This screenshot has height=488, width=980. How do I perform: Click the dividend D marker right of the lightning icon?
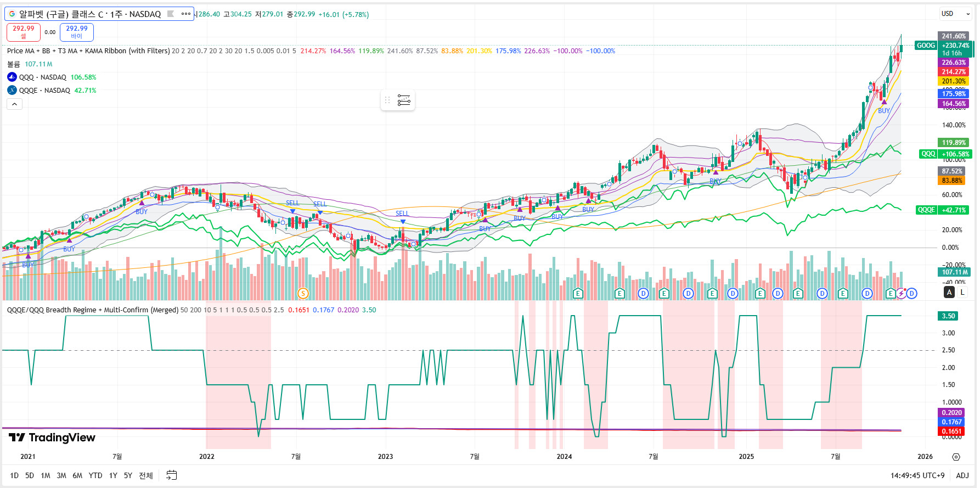(911, 293)
